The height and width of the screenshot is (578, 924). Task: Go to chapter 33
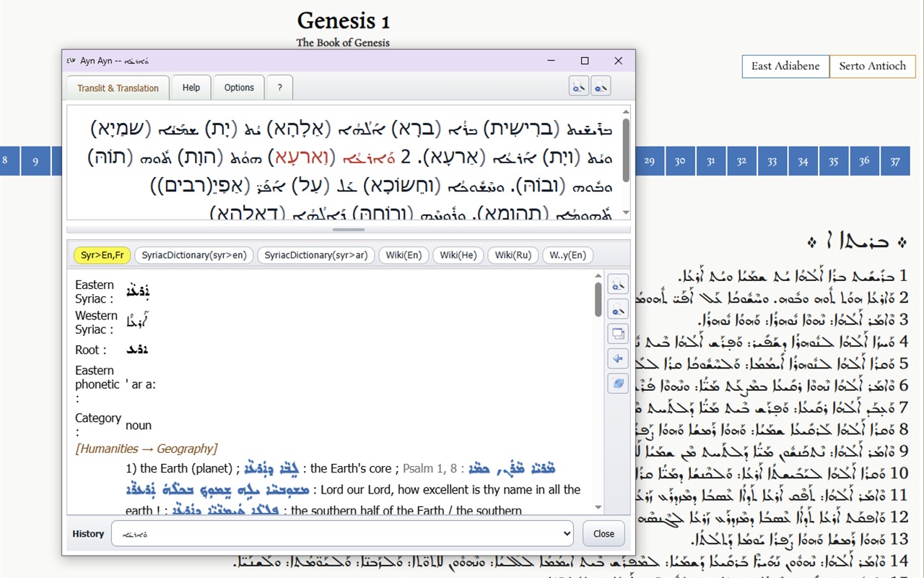[772, 161]
